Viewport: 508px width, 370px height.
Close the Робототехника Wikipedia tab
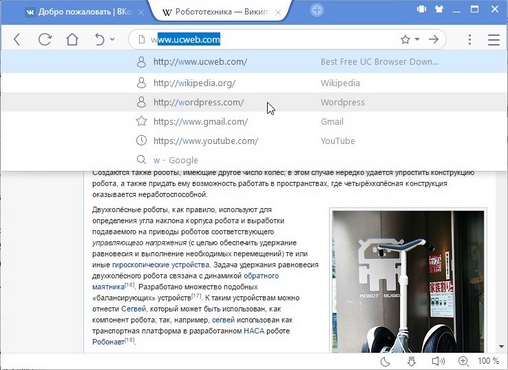pyautogui.click(x=278, y=13)
